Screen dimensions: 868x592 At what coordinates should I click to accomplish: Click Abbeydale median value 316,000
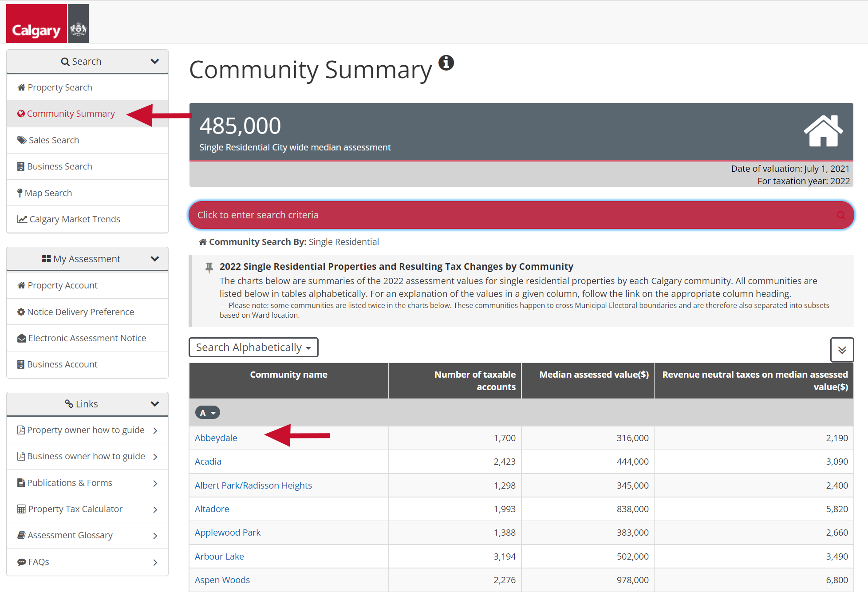click(632, 438)
